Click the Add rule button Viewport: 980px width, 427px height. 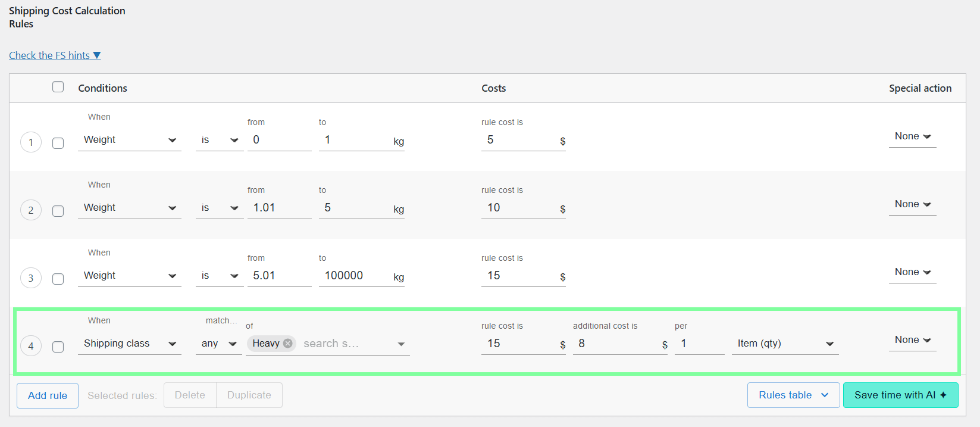(x=48, y=395)
